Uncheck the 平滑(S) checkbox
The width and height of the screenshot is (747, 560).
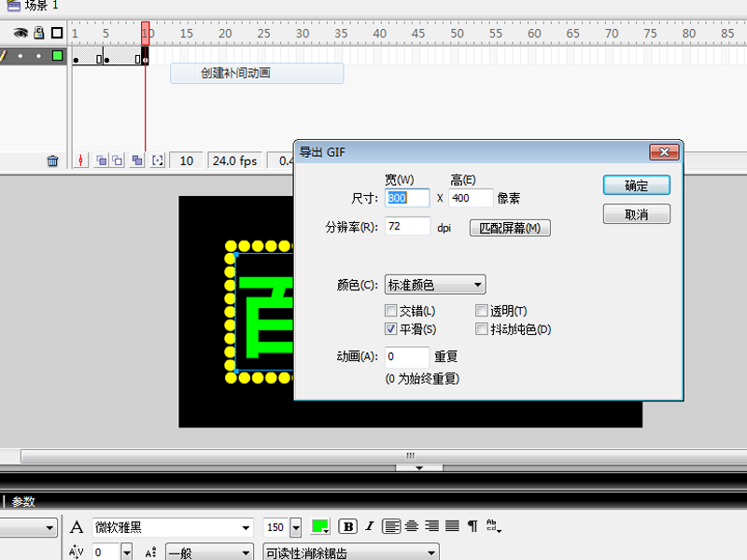pos(390,329)
